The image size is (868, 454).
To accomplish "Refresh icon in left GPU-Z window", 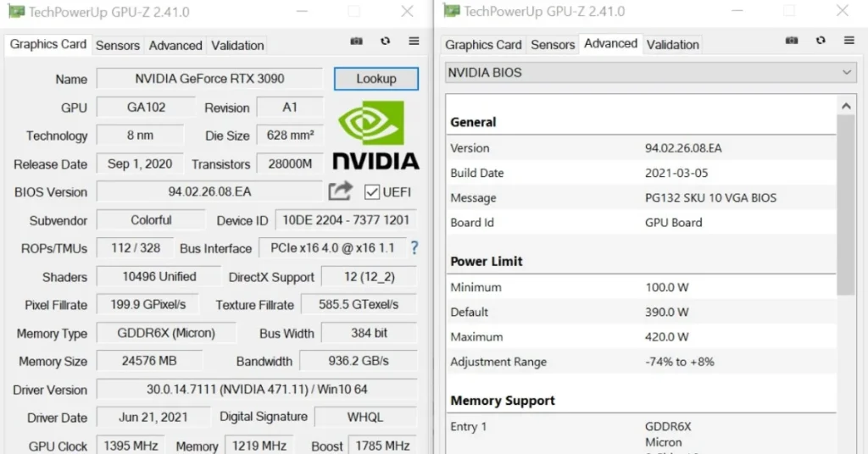I will [x=386, y=41].
